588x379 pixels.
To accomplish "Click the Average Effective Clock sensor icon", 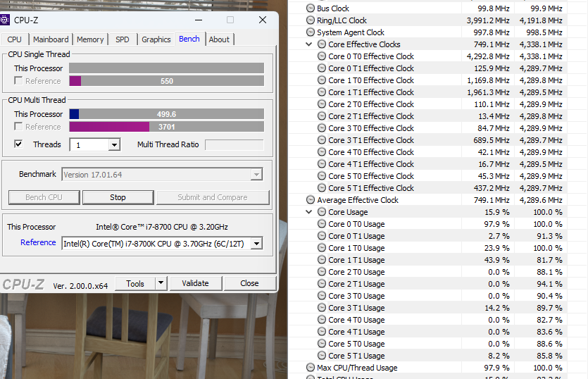I will pos(310,199).
